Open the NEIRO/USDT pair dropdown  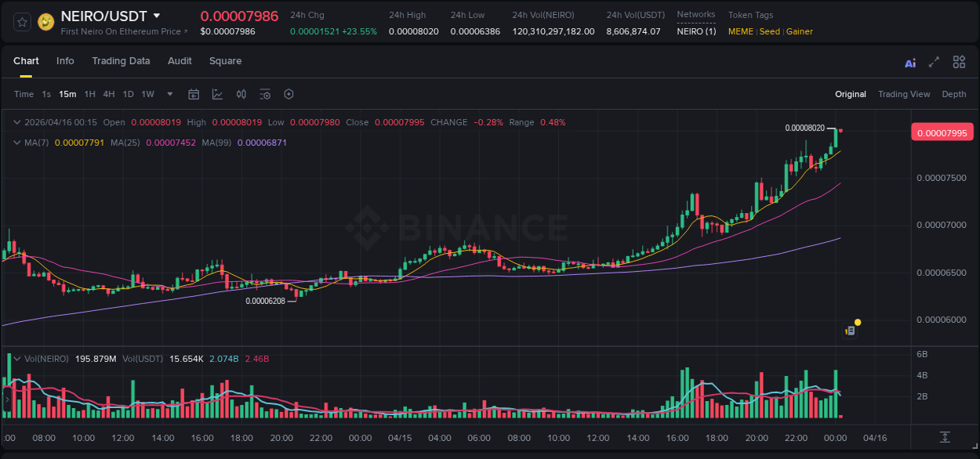click(157, 16)
